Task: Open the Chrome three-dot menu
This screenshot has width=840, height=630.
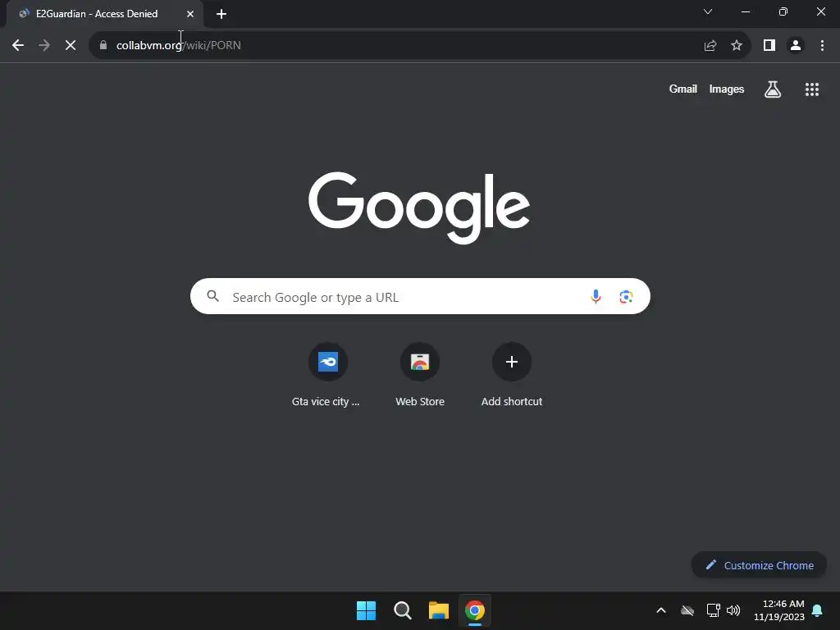Action: (822, 46)
